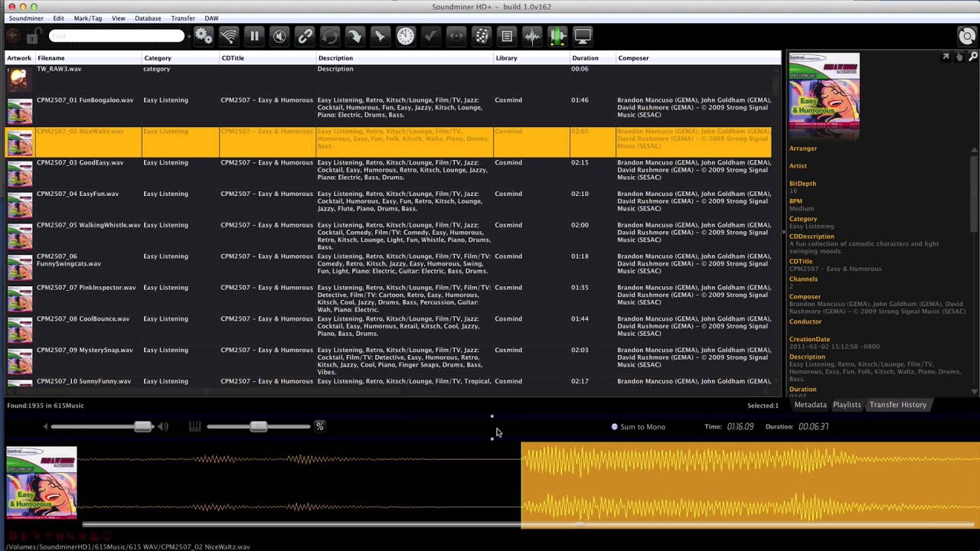
Task: Click the gears settings icon in toolbar
Action: [204, 36]
